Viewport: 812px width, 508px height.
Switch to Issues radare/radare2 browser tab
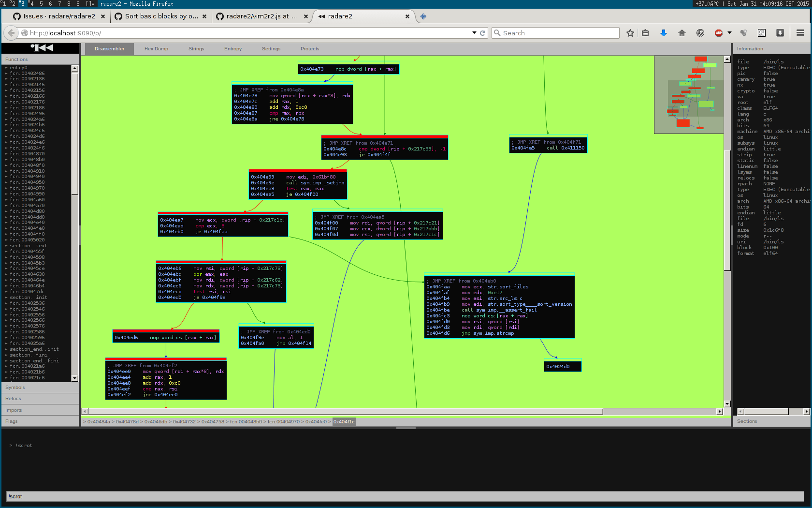59,16
